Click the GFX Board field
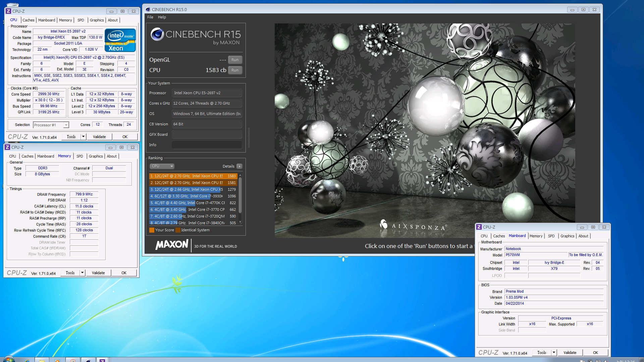644x362 pixels. click(207, 134)
